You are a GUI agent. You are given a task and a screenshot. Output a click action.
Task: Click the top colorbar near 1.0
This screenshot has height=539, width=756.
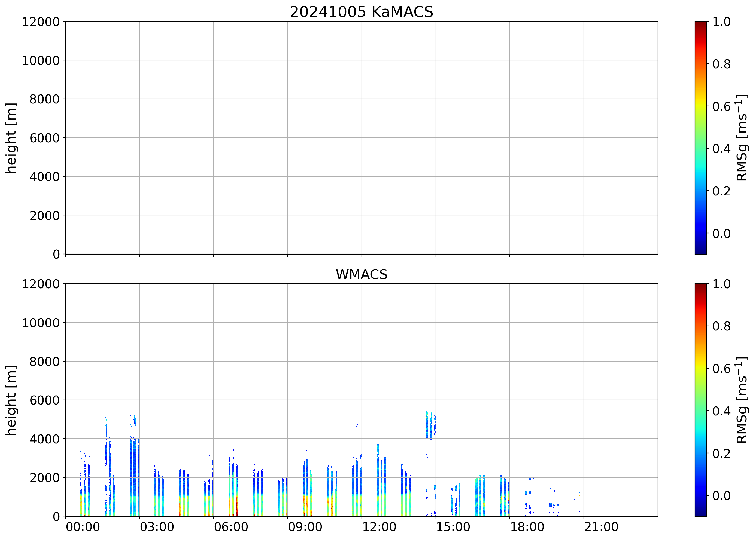[x=700, y=23]
